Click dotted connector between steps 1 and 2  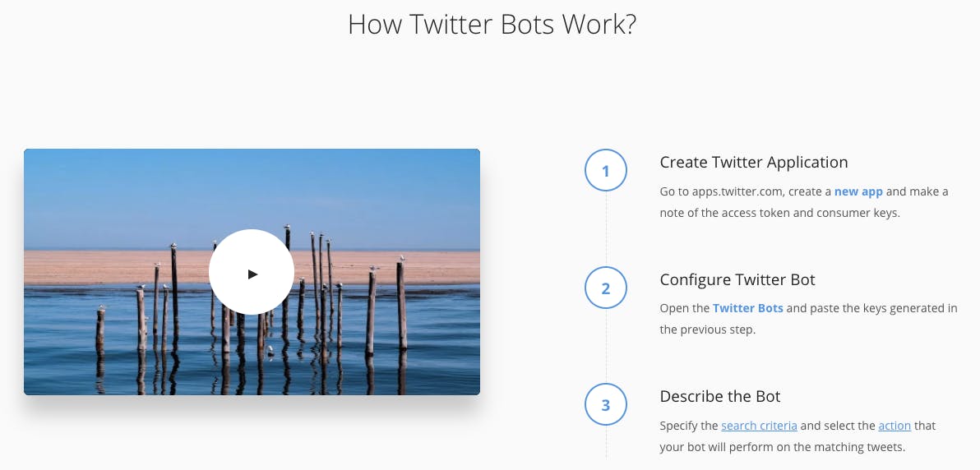click(606, 228)
